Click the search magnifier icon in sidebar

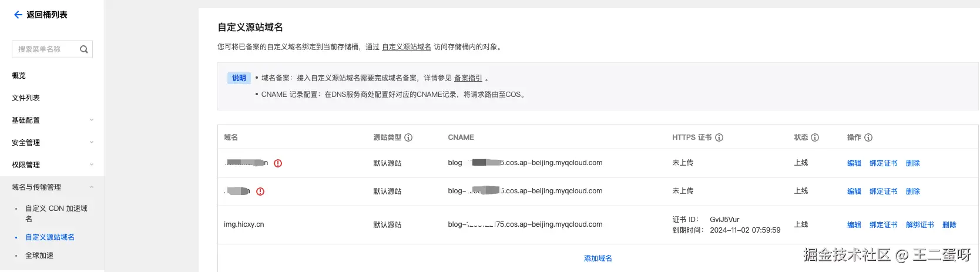coord(84,49)
